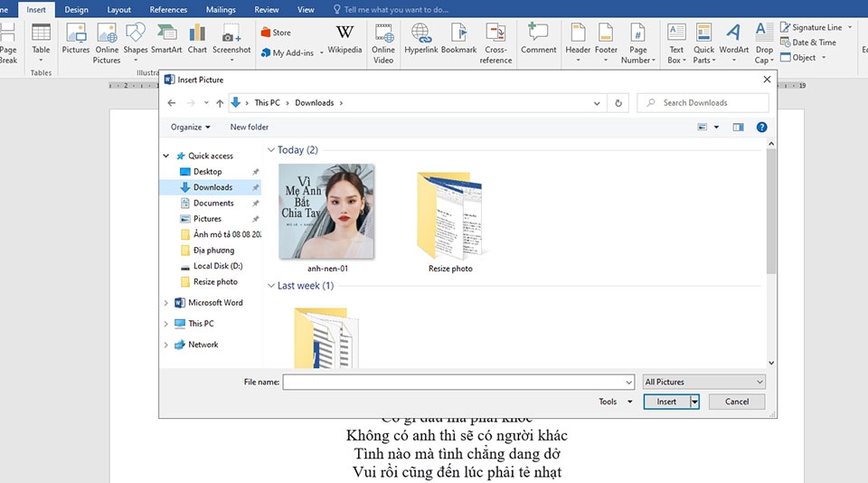Screen dimensions: 868x483
Task: Open the Footer options
Action: 606,43
